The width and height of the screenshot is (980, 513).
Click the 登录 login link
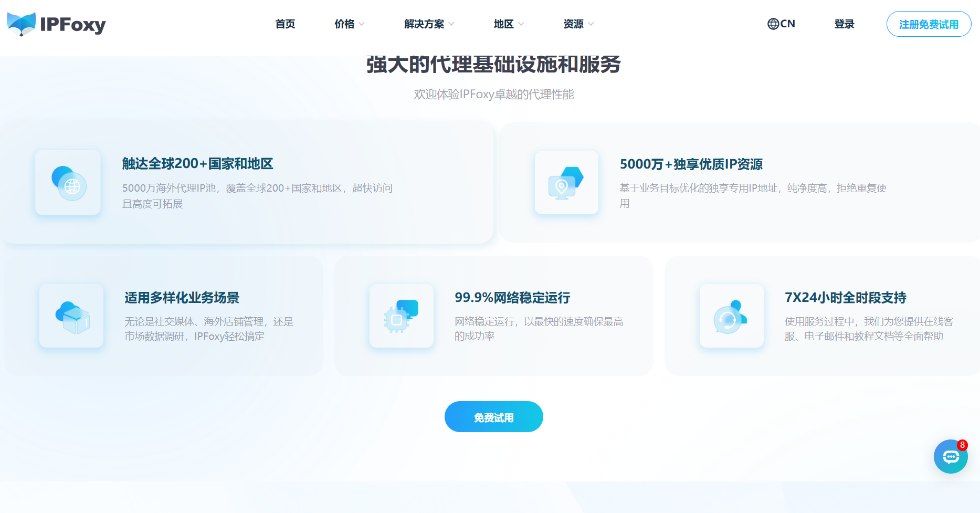click(845, 24)
